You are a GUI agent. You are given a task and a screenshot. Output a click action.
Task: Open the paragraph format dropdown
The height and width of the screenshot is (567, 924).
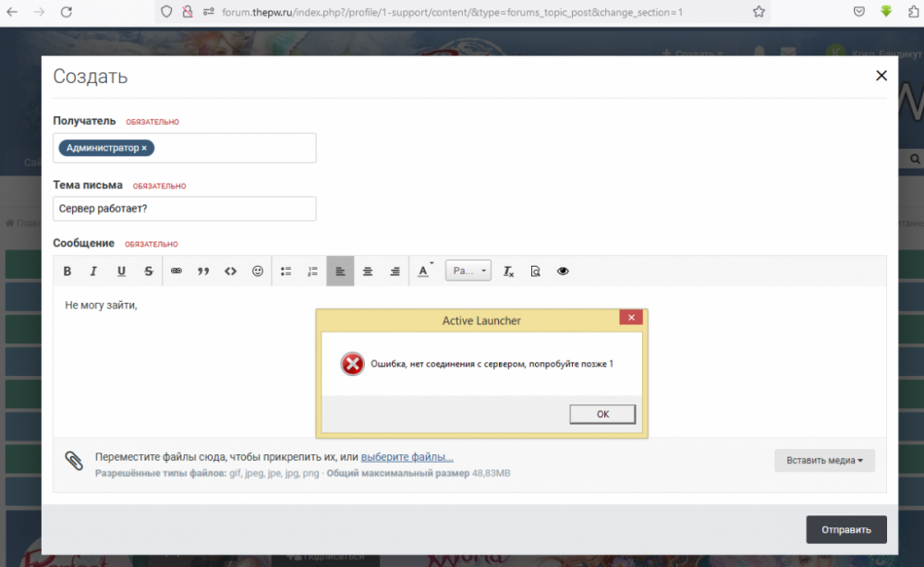coord(468,271)
